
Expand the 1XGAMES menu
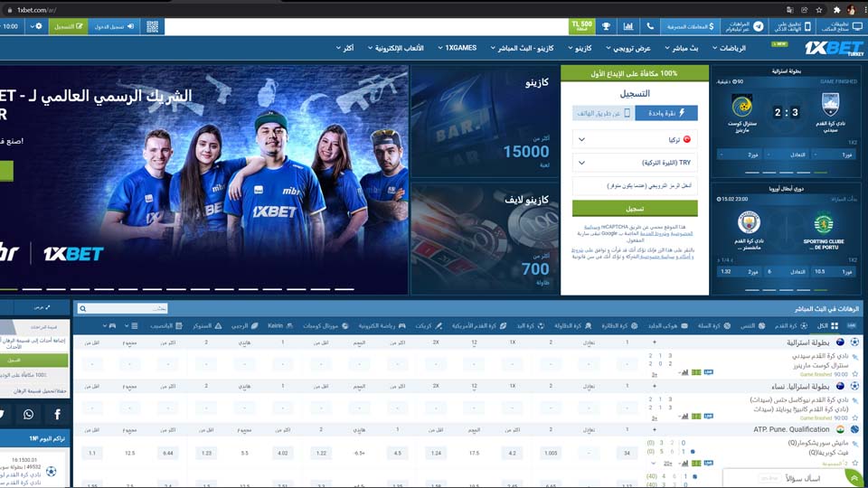(458, 48)
